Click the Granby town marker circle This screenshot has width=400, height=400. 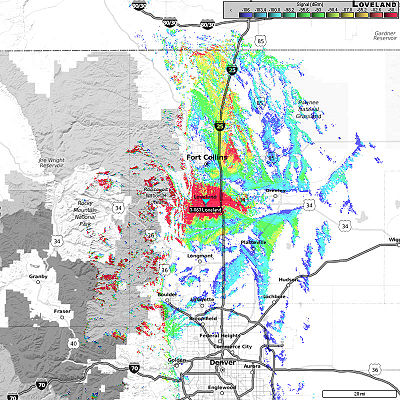[38, 282]
